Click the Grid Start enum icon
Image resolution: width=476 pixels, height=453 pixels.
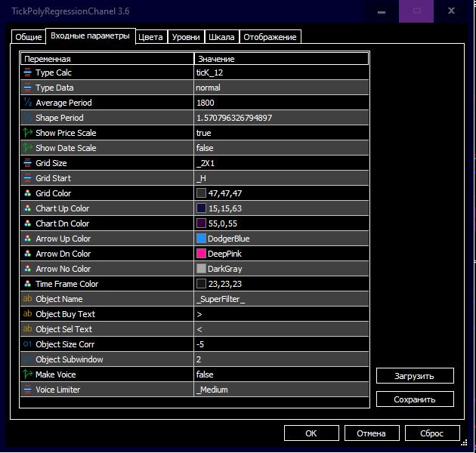28,178
